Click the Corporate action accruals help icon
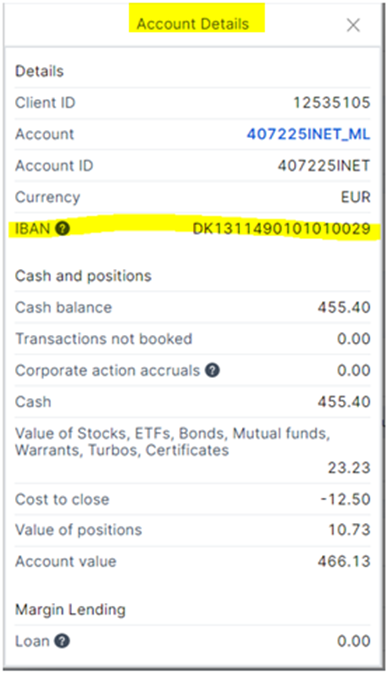This screenshot has width=391, height=675. pyautogui.click(x=212, y=370)
